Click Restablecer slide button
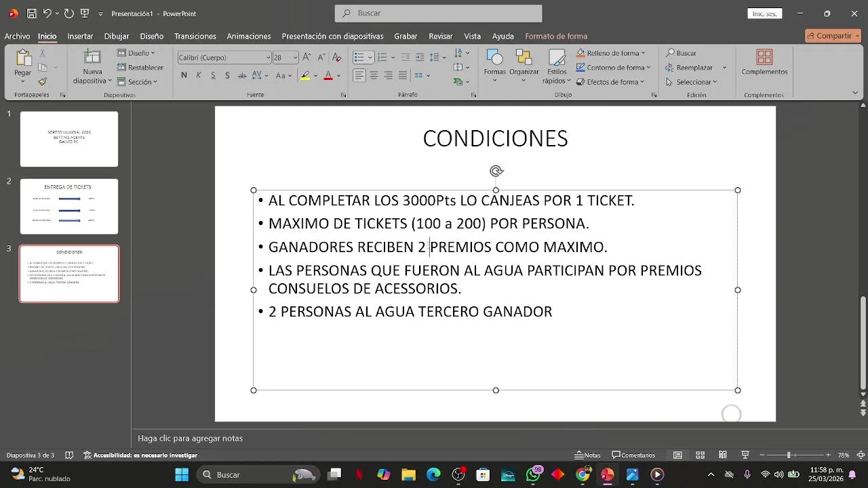The height and width of the screenshot is (488, 868). (140, 67)
